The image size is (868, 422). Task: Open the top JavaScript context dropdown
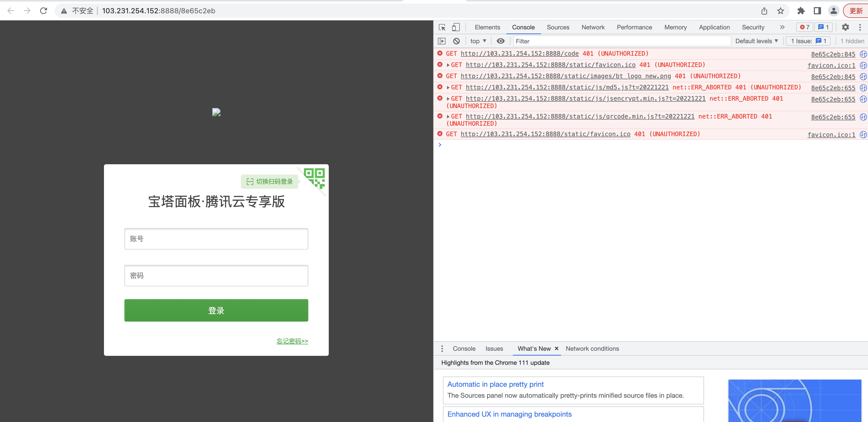[x=478, y=41]
